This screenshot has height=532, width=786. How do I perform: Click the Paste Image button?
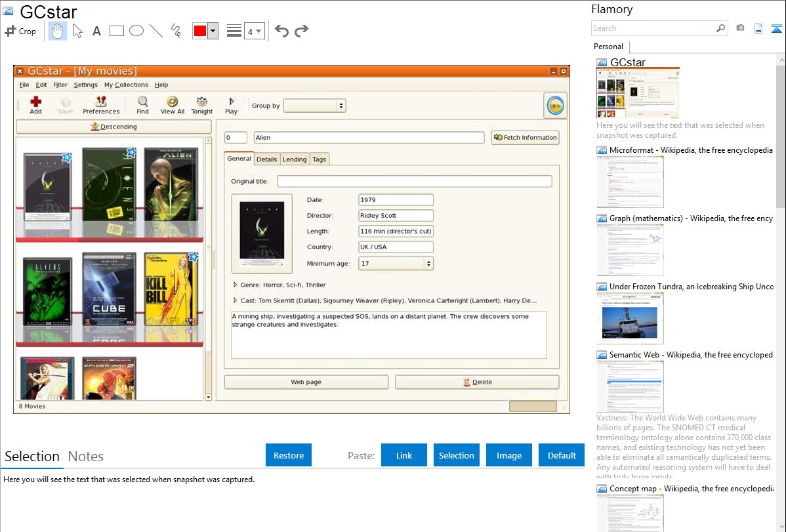[x=508, y=455]
